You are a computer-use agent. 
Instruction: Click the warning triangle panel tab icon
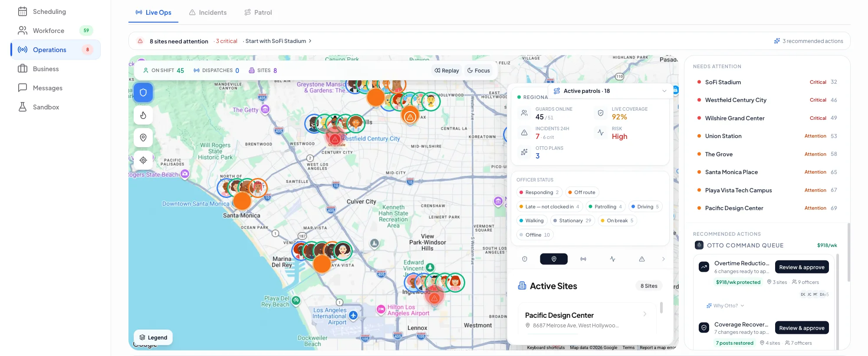click(x=641, y=259)
